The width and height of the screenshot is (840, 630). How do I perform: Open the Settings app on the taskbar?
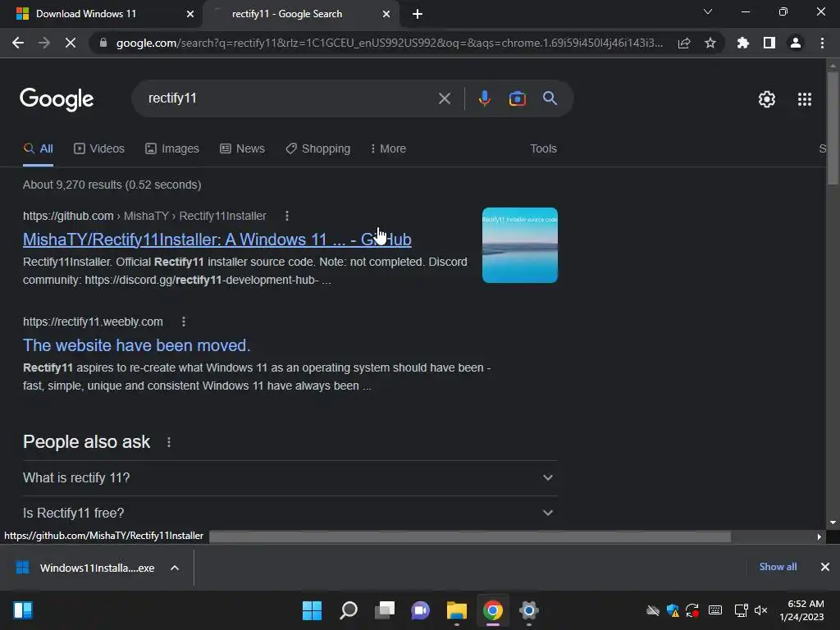[529, 610]
